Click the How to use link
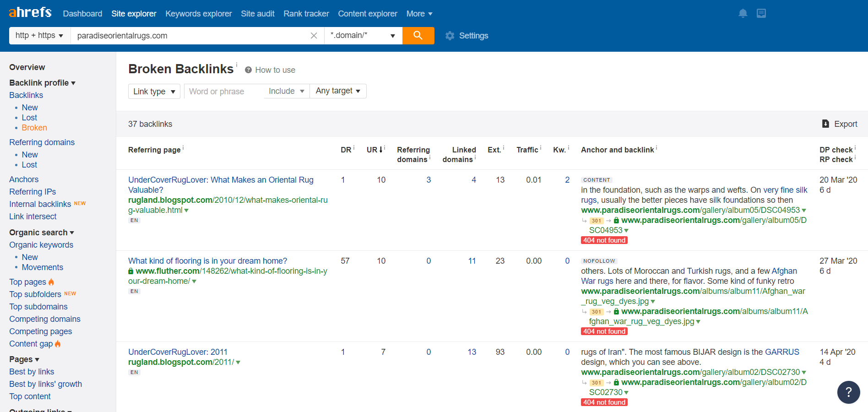This screenshot has width=868, height=412. 275,70
